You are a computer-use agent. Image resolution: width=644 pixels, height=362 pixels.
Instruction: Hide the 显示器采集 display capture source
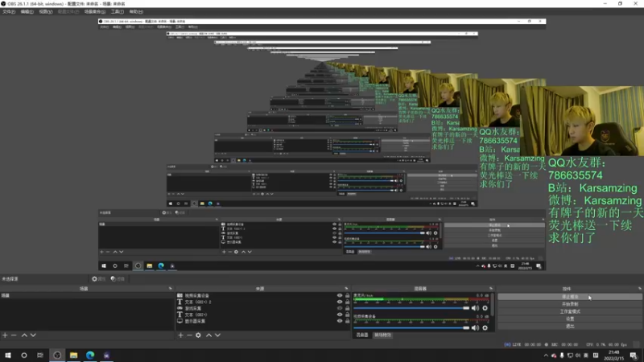(x=339, y=321)
